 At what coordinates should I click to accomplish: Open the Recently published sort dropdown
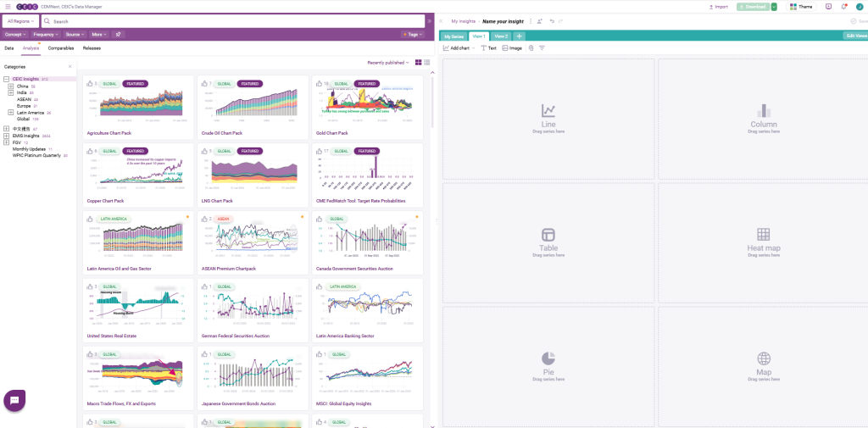click(x=388, y=63)
